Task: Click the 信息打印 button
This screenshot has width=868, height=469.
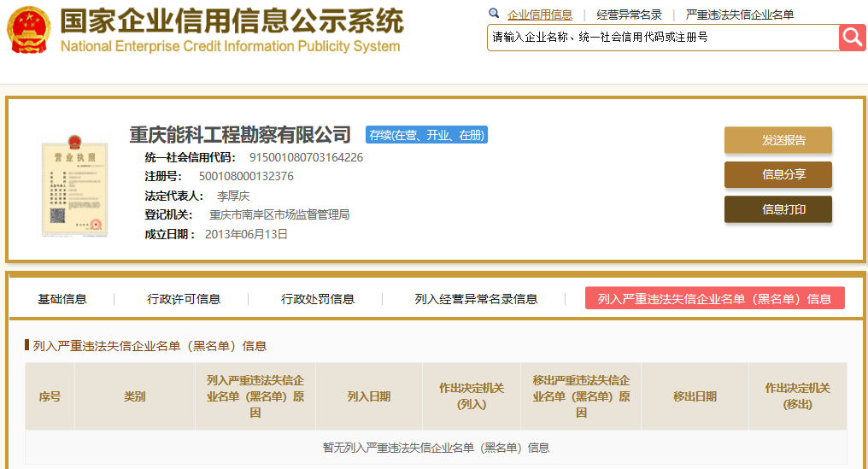Action: [x=778, y=209]
